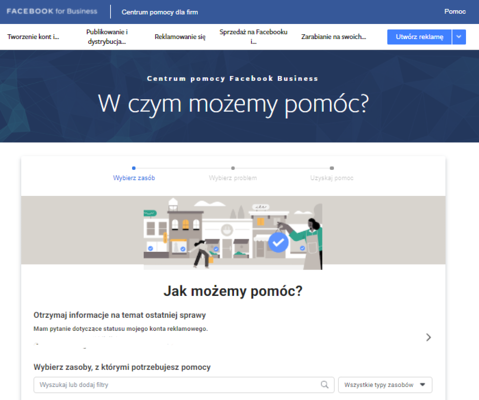Click the Jak możemy pomóc? heading
The width and height of the screenshot is (479, 400).
tap(233, 291)
